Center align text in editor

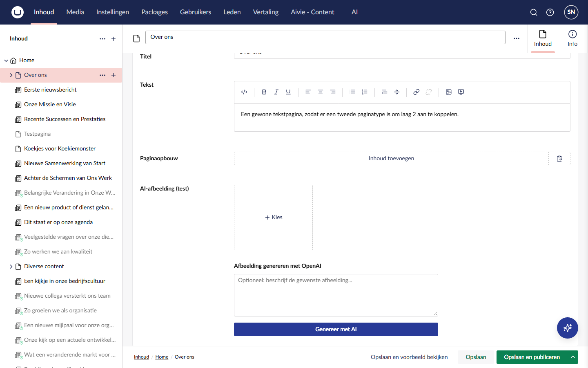321,92
